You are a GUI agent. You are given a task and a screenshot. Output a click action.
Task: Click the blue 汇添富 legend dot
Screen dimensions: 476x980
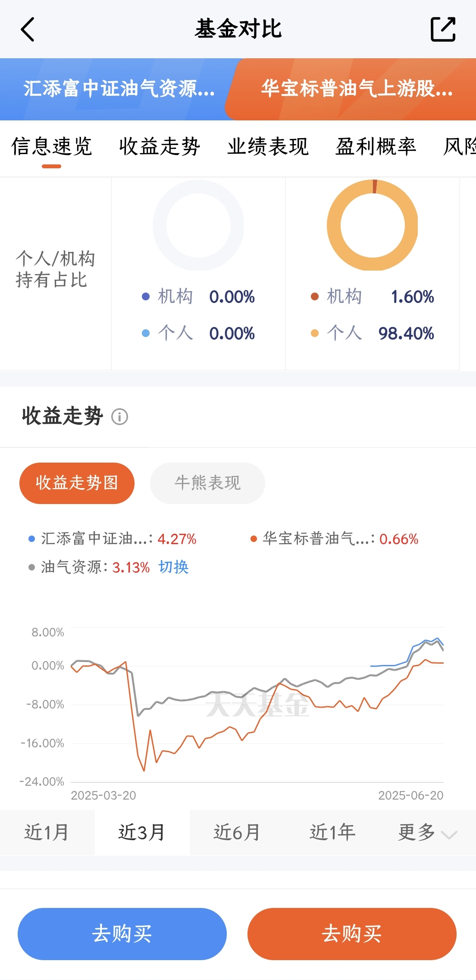[x=31, y=539]
